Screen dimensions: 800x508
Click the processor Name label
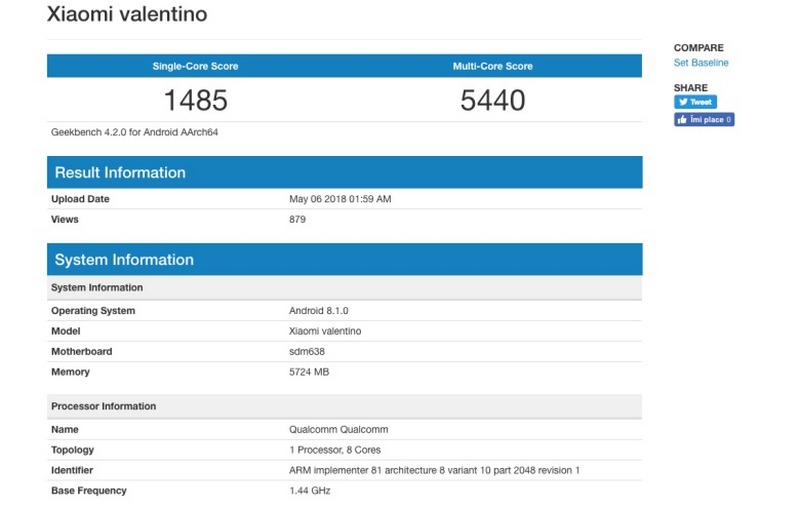(65, 429)
